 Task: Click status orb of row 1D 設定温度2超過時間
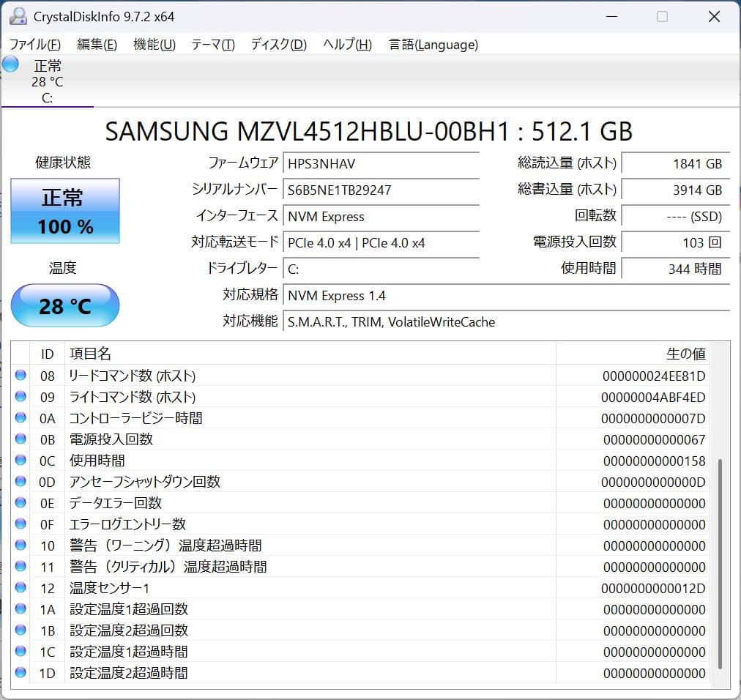click(21, 672)
